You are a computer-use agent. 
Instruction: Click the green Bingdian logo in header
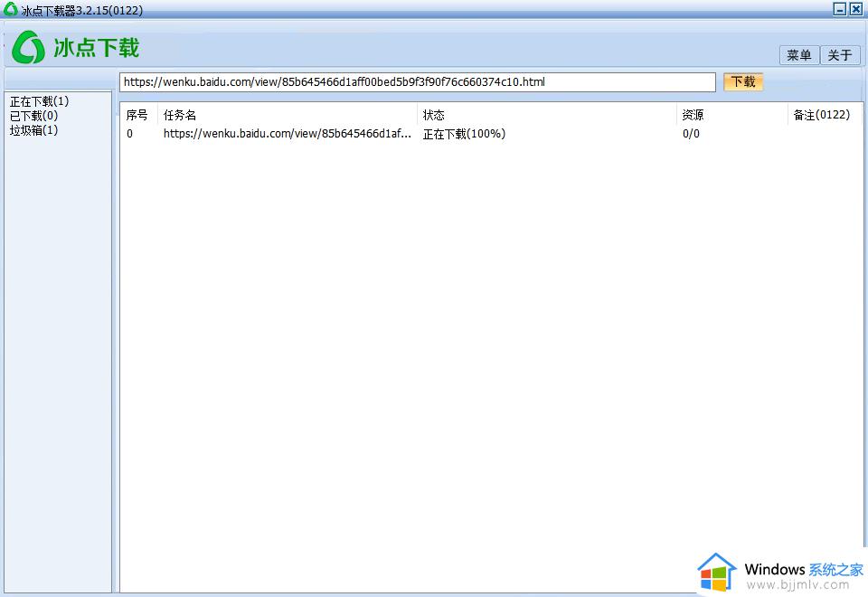point(28,47)
